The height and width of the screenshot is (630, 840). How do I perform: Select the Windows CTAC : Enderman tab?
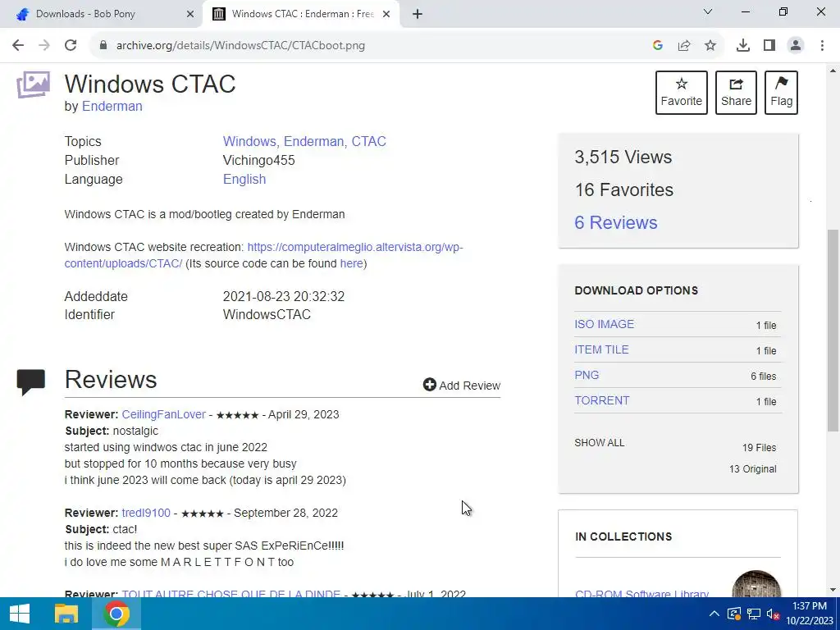(300, 14)
